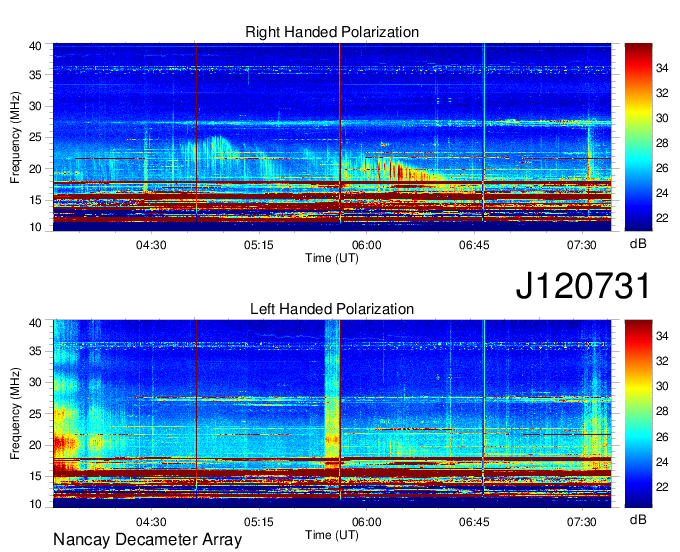Image resolution: width=680 pixels, height=552 pixels.
Task: Click the "07:30" tick of Left Handed plot
Action: [582, 522]
